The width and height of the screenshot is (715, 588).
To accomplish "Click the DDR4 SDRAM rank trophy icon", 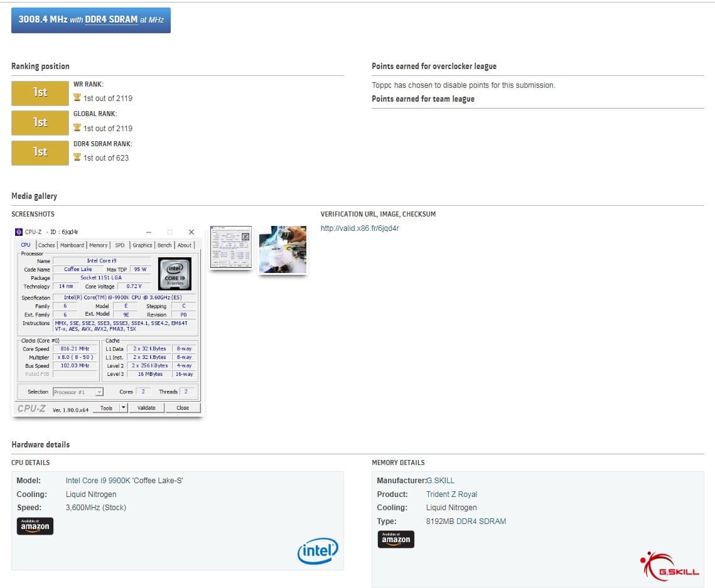I will 77,158.
